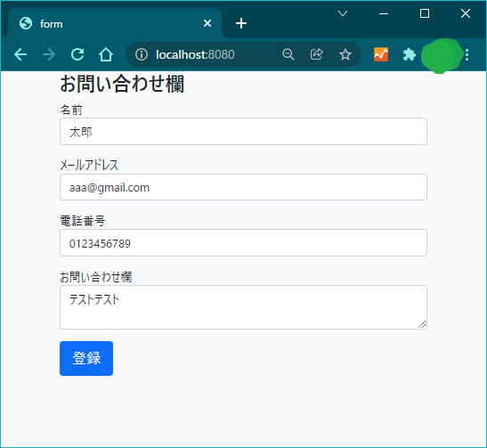This screenshot has height=448, width=487.
Task: View site information icon in address bar
Action: coord(142,54)
